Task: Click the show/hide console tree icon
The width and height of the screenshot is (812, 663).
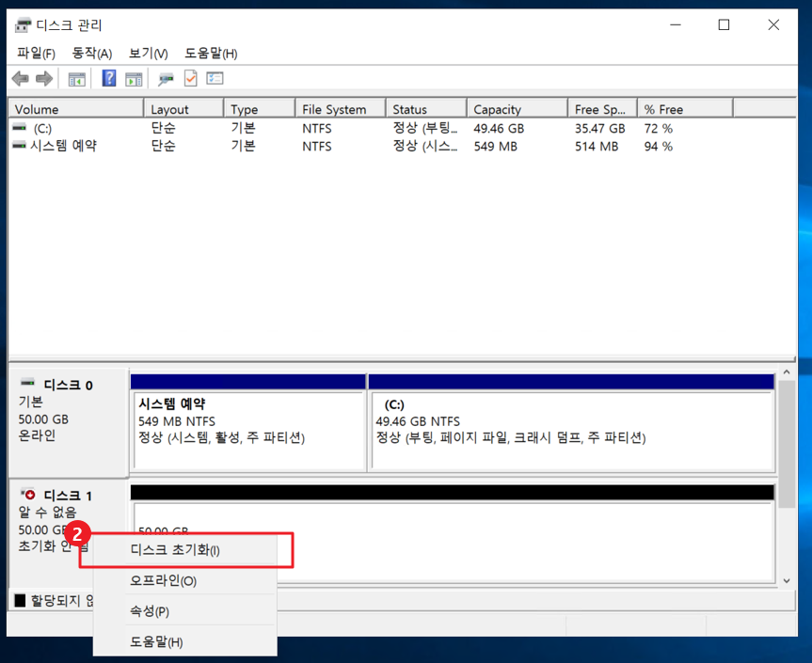Action: click(76, 79)
